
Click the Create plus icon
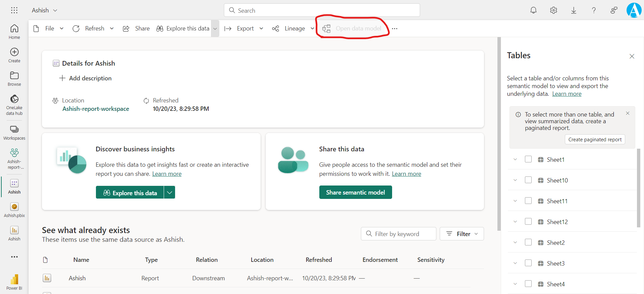point(14,55)
